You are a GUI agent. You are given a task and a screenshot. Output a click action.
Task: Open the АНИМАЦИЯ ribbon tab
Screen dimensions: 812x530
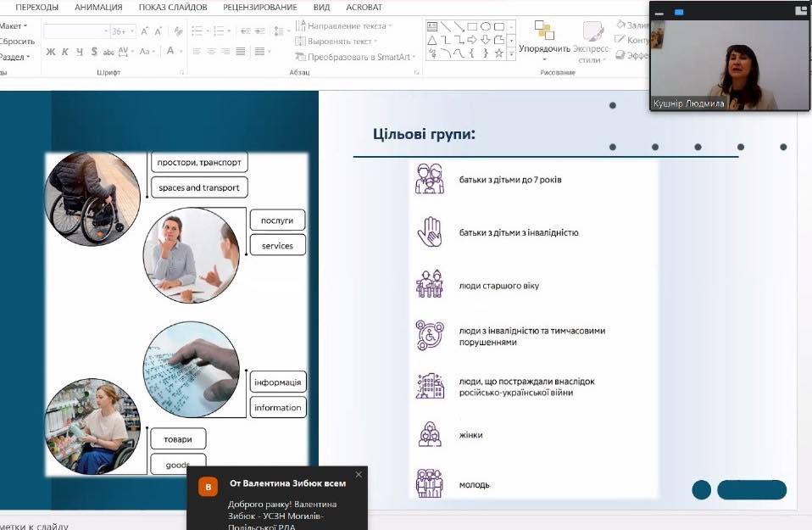pos(98,7)
